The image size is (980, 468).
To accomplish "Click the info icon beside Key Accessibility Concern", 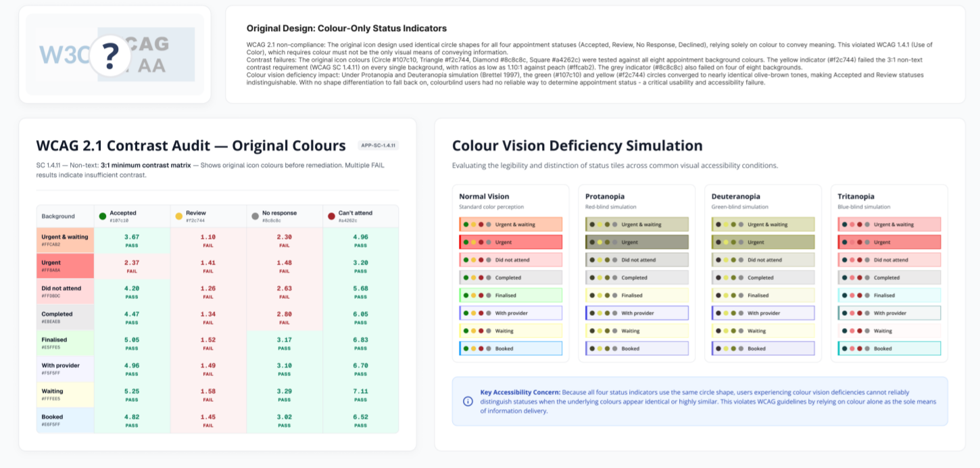I will (468, 401).
